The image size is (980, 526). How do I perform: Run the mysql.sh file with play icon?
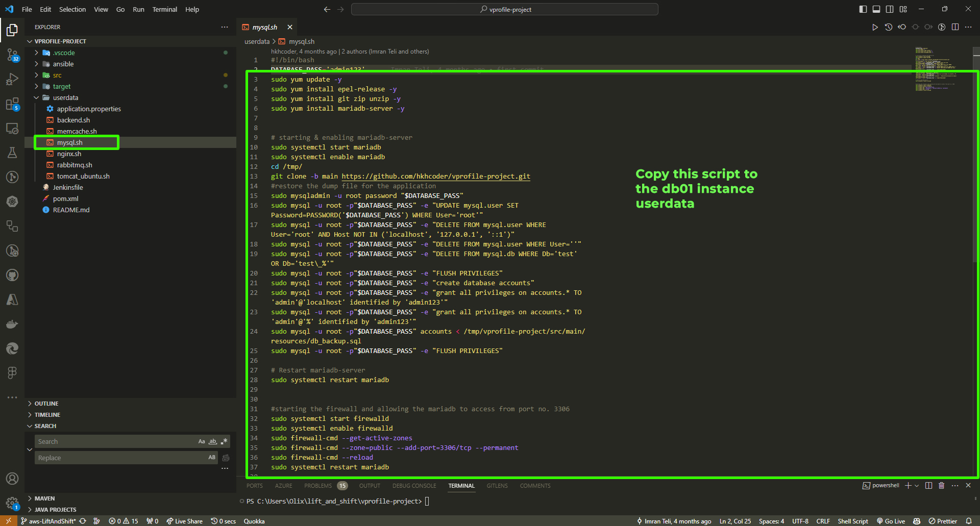click(x=875, y=27)
